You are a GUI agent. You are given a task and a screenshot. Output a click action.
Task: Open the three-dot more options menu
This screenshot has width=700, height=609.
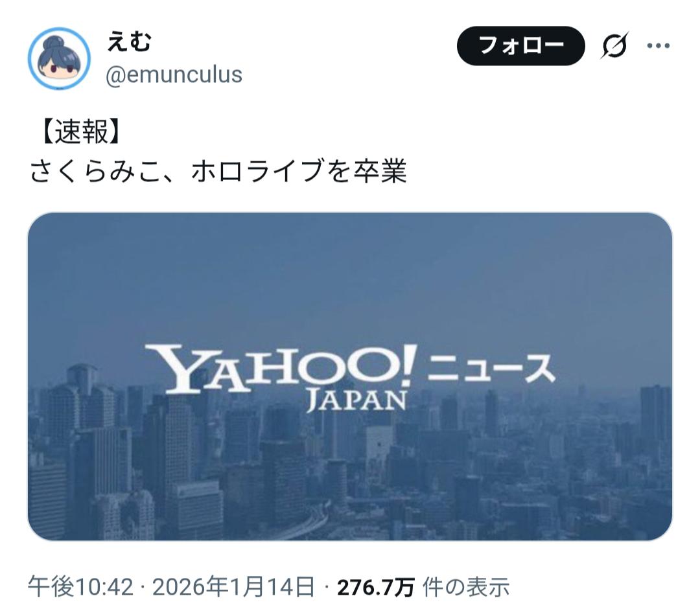tap(659, 45)
